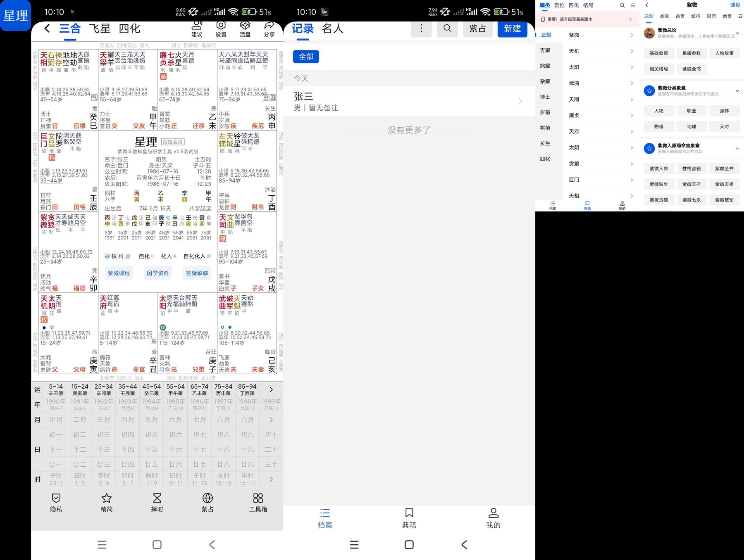Viewport: 744px width, 560px height.
Task: Open the 设置 settings icon
Action: click(221, 28)
